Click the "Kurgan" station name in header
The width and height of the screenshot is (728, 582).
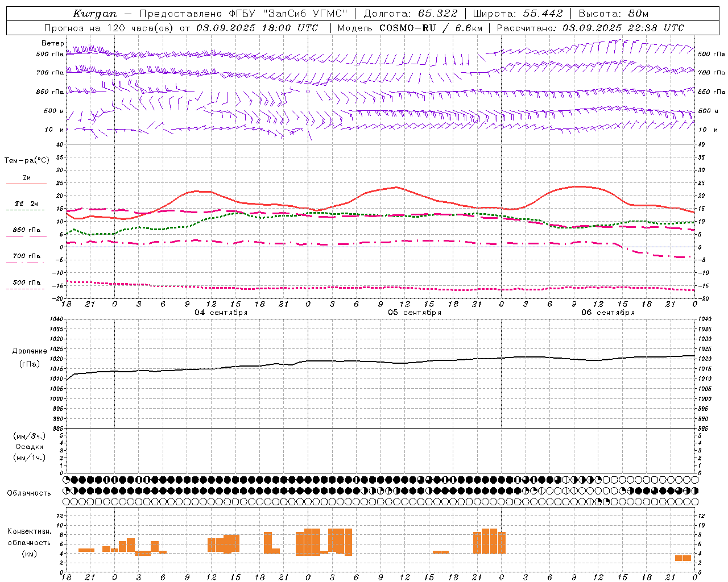coord(94,14)
